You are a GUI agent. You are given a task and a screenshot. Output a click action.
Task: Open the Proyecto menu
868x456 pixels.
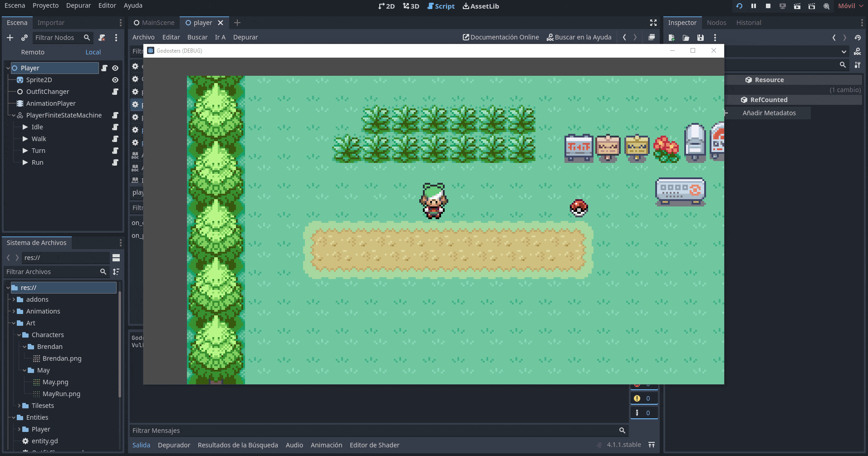pyautogui.click(x=45, y=5)
